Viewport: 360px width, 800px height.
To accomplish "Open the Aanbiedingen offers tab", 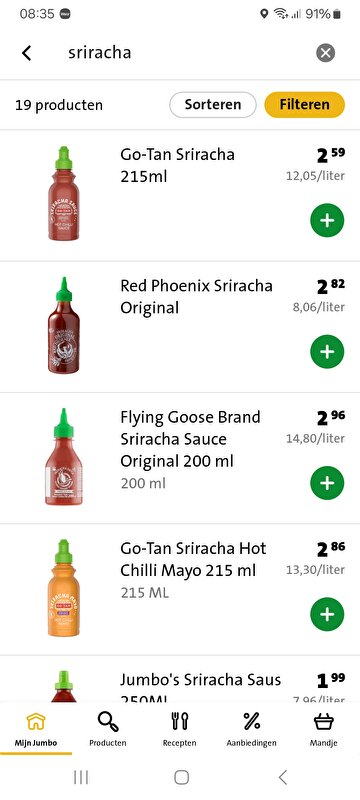I will pos(251,729).
